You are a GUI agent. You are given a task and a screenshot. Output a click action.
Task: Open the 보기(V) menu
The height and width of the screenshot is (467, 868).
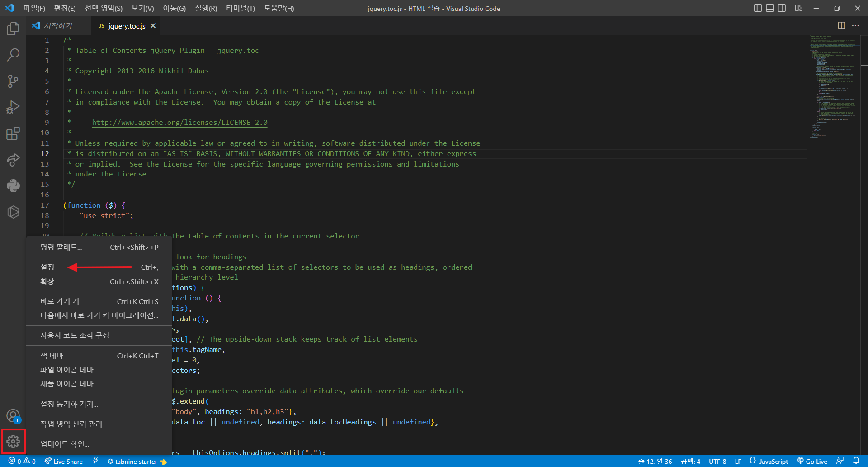[142, 8]
